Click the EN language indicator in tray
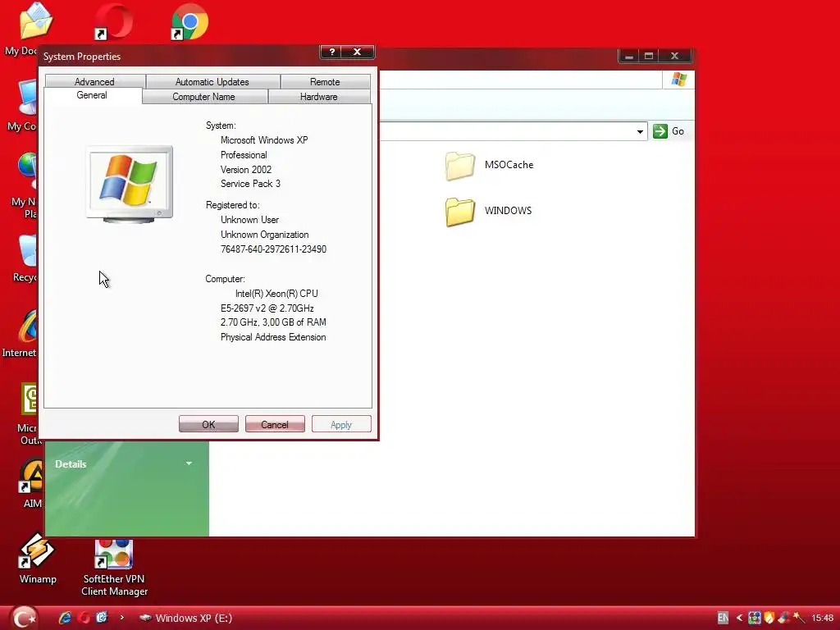840x630 pixels. coord(723,618)
